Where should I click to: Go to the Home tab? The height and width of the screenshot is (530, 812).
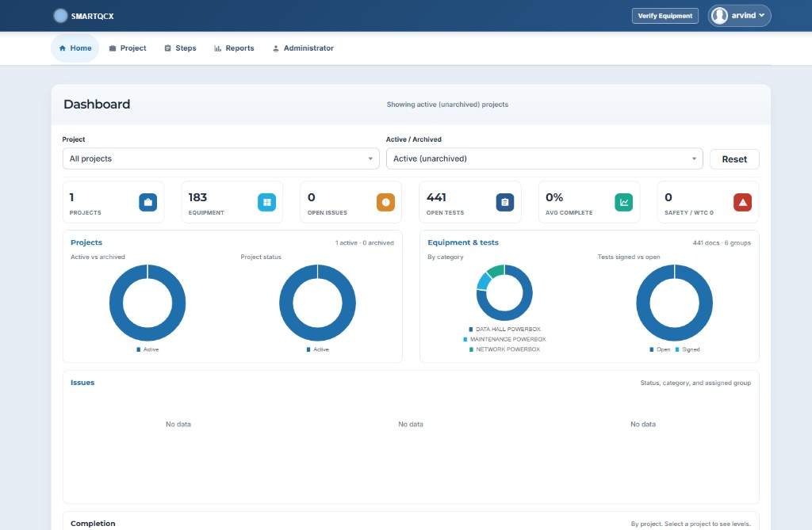pyautogui.click(x=75, y=48)
